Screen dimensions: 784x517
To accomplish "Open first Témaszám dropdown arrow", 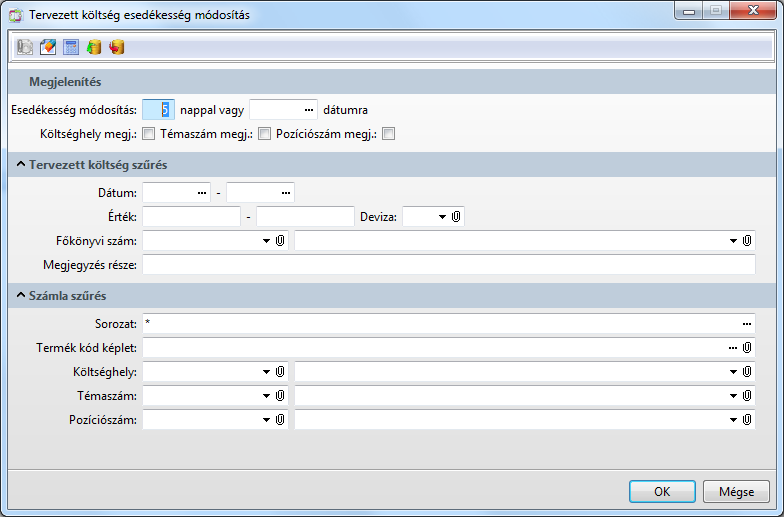I will pyautogui.click(x=266, y=396).
